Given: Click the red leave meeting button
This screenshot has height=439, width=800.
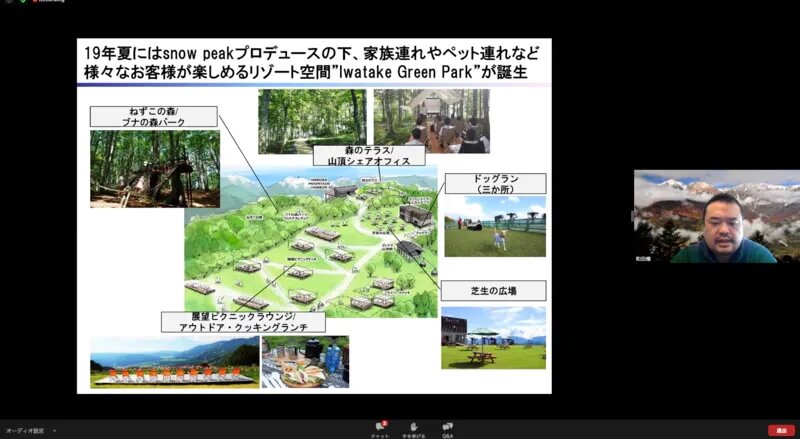Looking at the screenshot, I should (781, 430).
